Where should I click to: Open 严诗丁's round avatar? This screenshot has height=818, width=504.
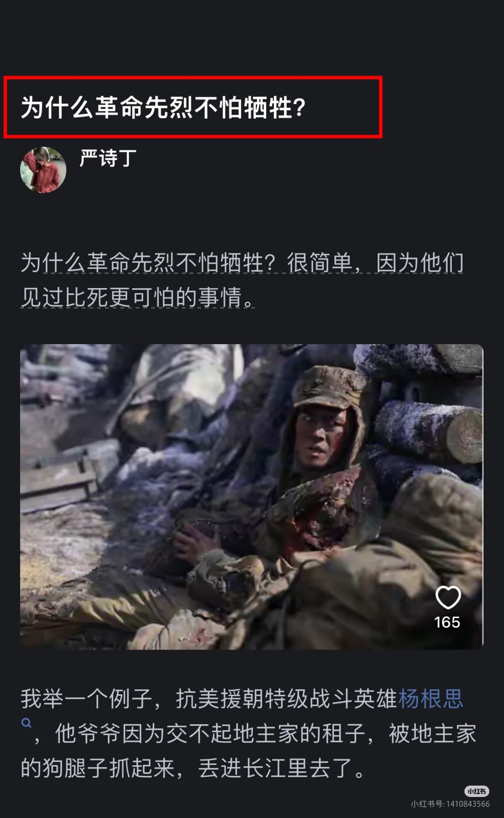tap(43, 170)
